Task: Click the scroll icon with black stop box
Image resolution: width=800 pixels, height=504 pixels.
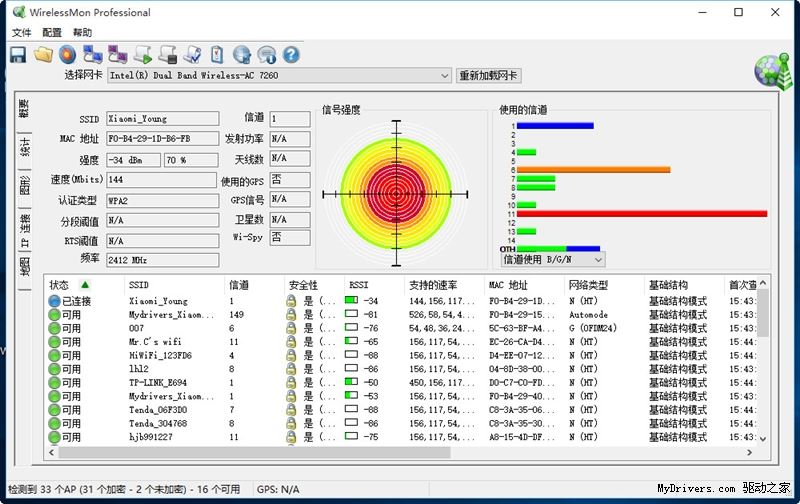Action: point(168,55)
